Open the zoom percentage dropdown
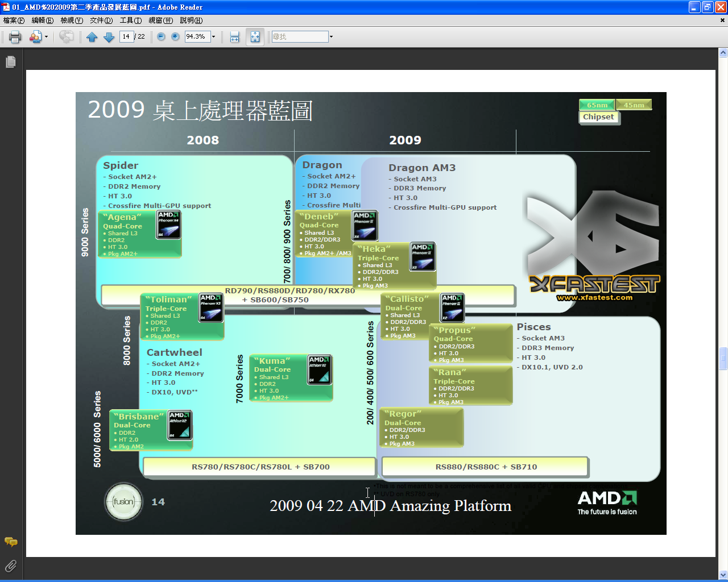 click(x=214, y=37)
